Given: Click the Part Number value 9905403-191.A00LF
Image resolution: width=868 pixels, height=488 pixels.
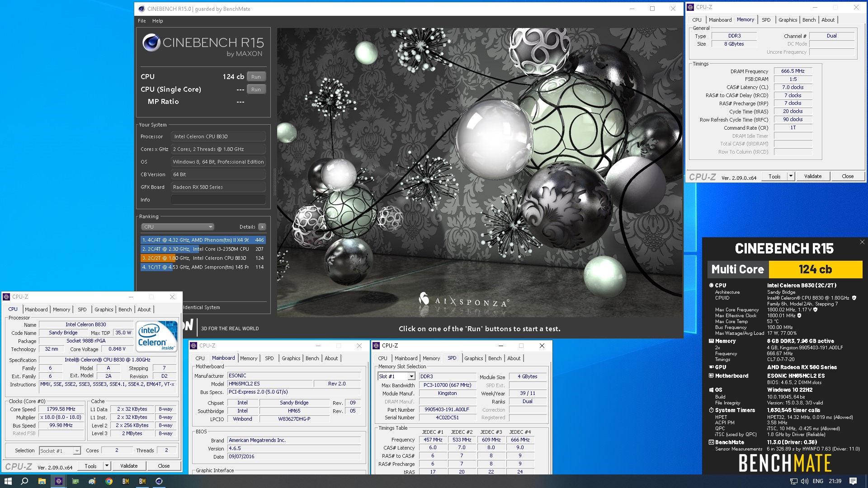Looking at the screenshot, I should click(447, 409).
